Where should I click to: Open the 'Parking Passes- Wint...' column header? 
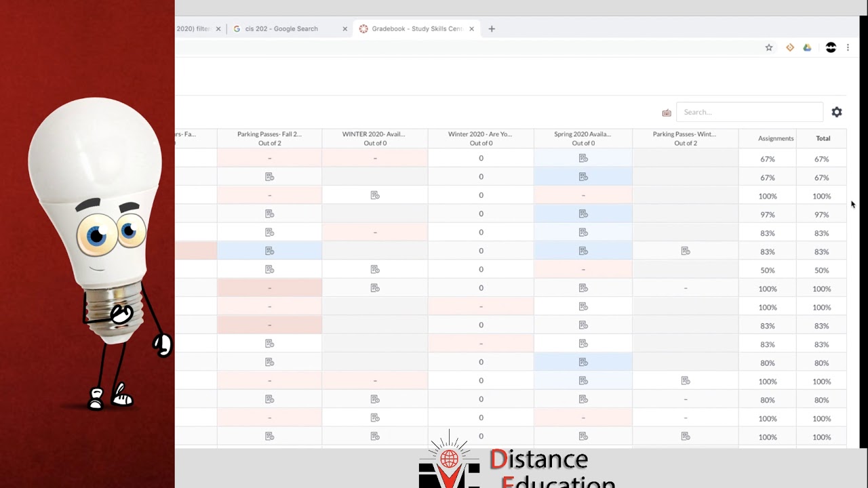click(686, 138)
